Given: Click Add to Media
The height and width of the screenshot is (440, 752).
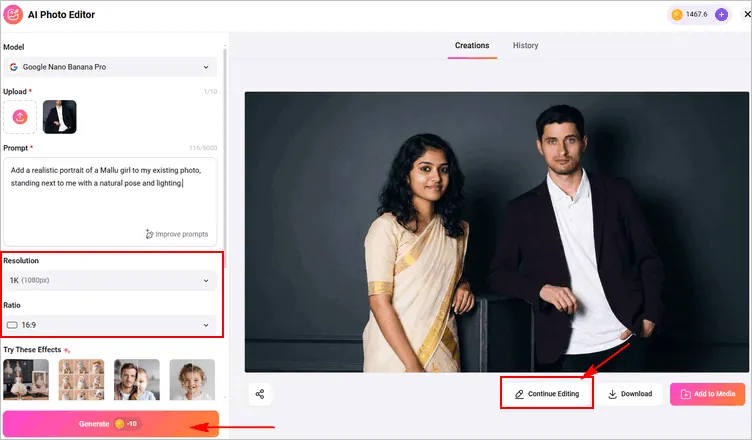Looking at the screenshot, I should tap(707, 394).
